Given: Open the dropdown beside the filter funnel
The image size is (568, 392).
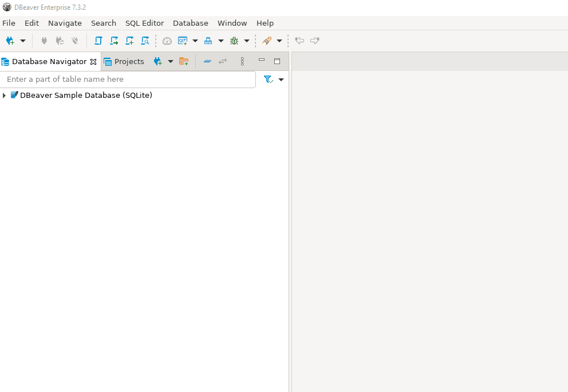Looking at the screenshot, I should (x=281, y=80).
